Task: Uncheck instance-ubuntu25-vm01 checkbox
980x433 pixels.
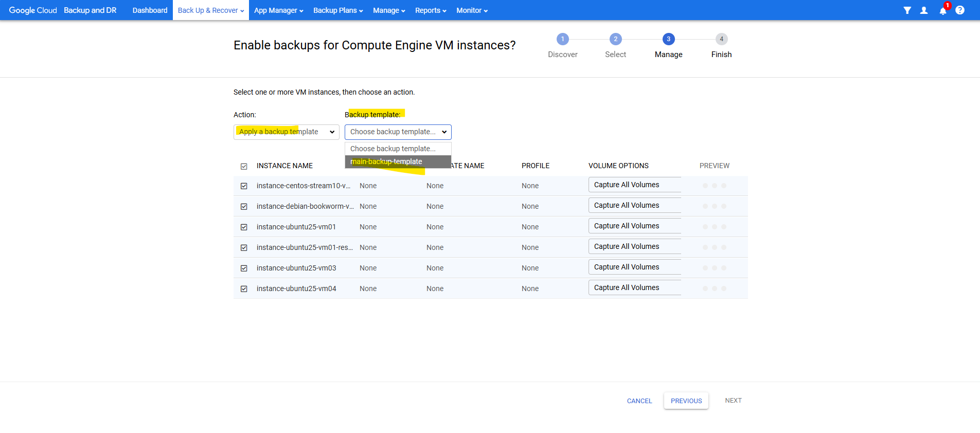Action: pos(244,227)
